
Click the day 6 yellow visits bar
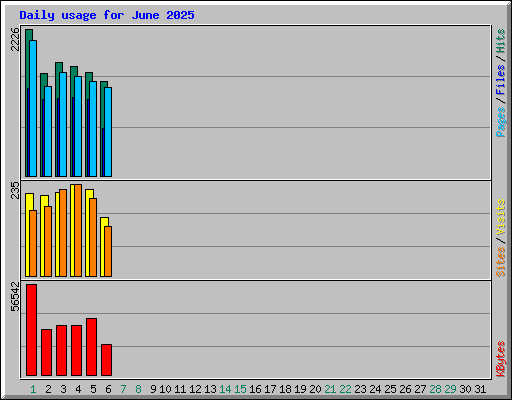(103, 247)
